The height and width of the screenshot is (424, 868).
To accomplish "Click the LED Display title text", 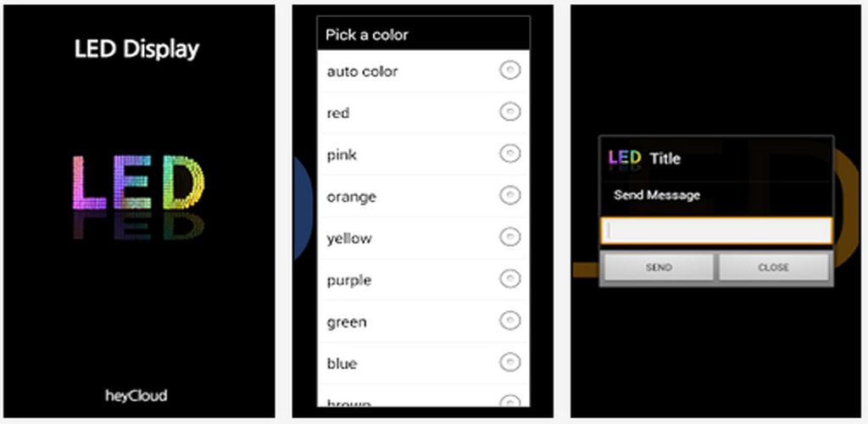I will 136,49.
